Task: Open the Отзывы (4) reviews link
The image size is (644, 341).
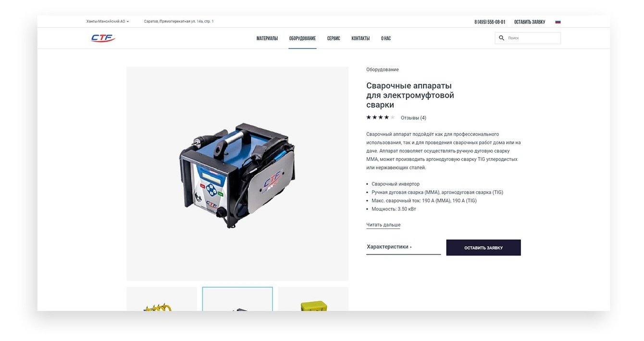Action: (413, 118)
